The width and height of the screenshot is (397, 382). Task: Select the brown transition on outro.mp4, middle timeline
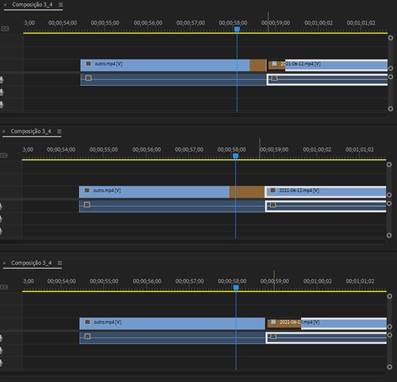coord(247,192)
